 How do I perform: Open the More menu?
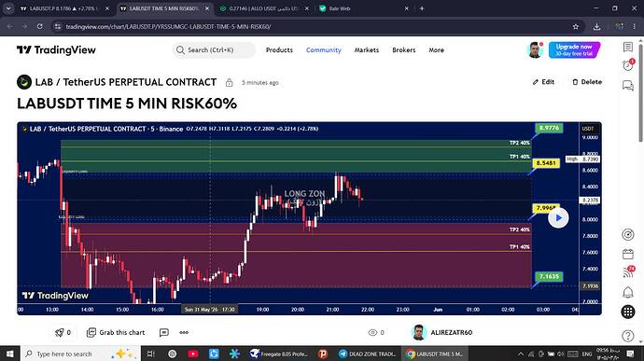coord(436,49)
